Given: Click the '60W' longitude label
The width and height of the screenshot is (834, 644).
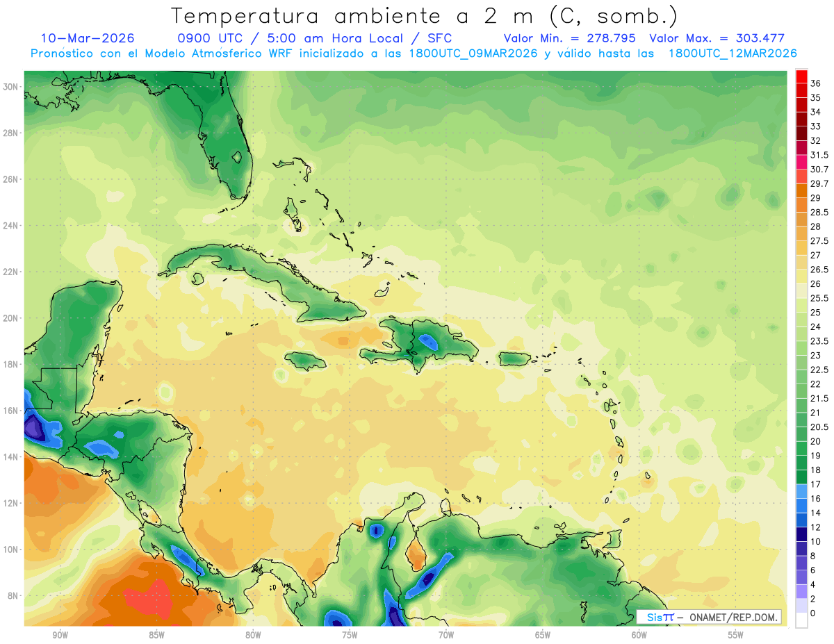Looking at the screenshot, I should 639,635.
